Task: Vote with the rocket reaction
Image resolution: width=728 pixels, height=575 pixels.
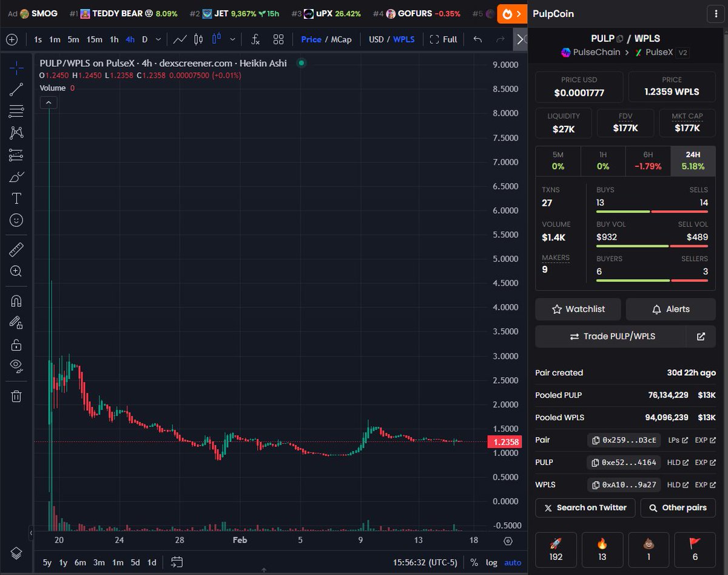Action: click(556, 550)
